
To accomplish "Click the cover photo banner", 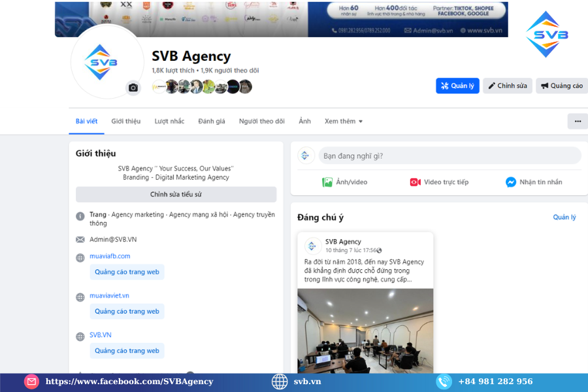I will coord(281,19).
